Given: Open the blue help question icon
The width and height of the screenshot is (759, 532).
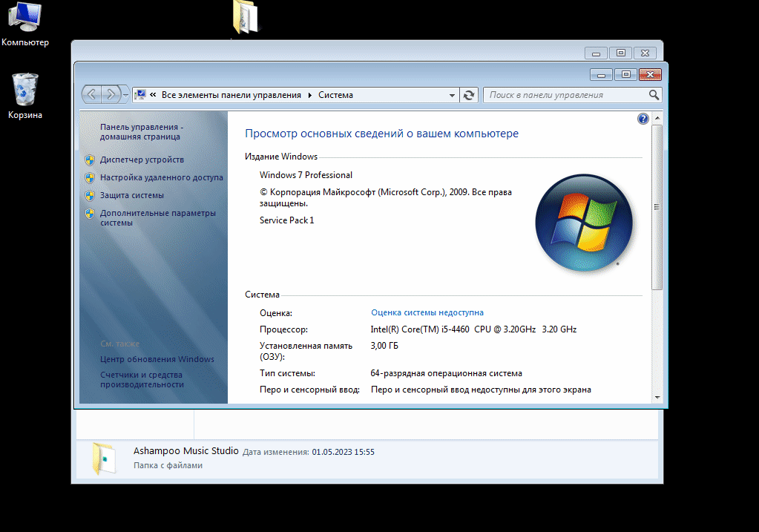Looking at the screenshot, I should coord(643,119).
